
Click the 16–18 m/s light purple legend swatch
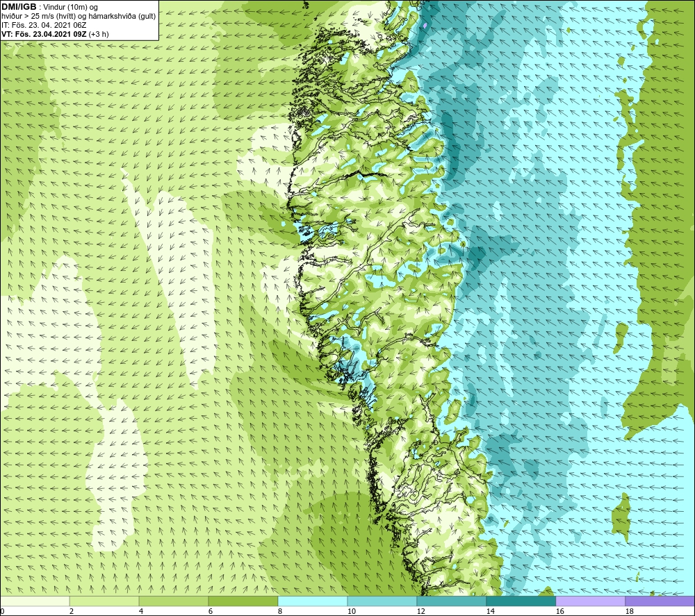(x=590, y=601)
